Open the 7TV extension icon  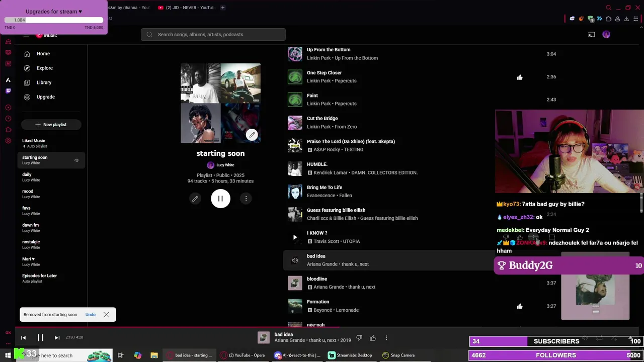point(599,19)
